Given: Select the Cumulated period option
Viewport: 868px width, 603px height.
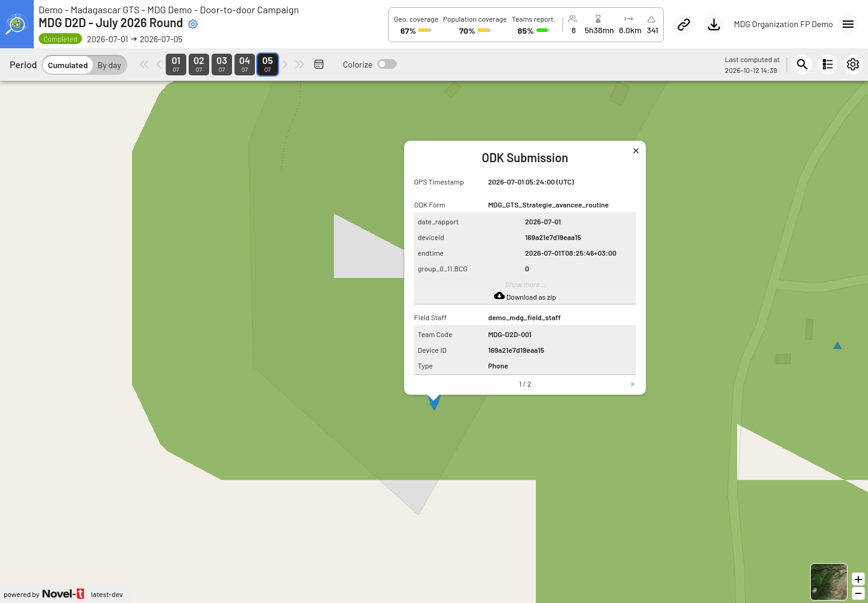Looking at the screenshot, I should [68, 65].
